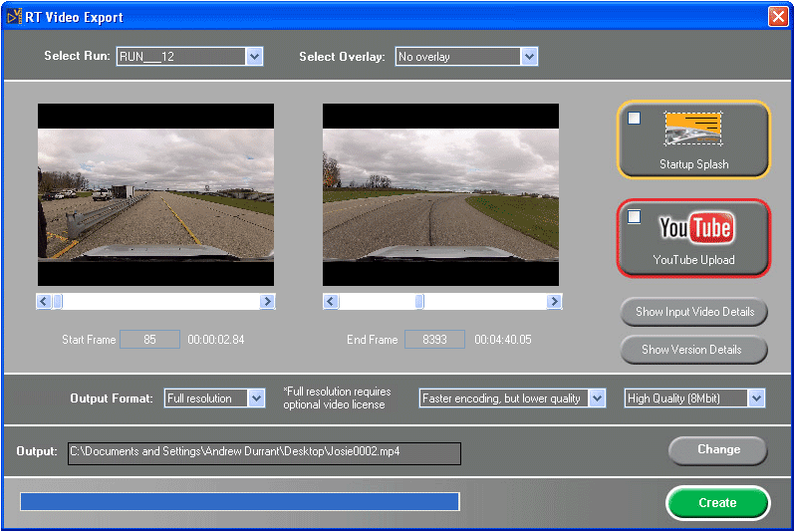
Task: Click the Show Version Details button
Action: click(694, 350)
